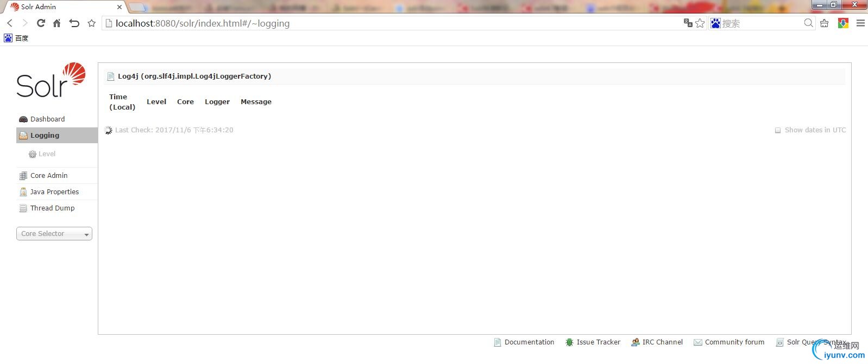
Task: Expand the Core Selector dropdown
Action: (54, 233)
